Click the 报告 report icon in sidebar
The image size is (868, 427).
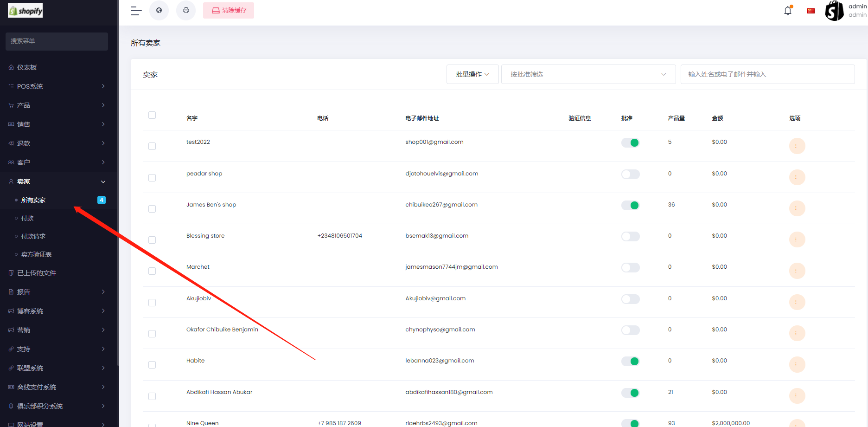(x=11, y=292)
